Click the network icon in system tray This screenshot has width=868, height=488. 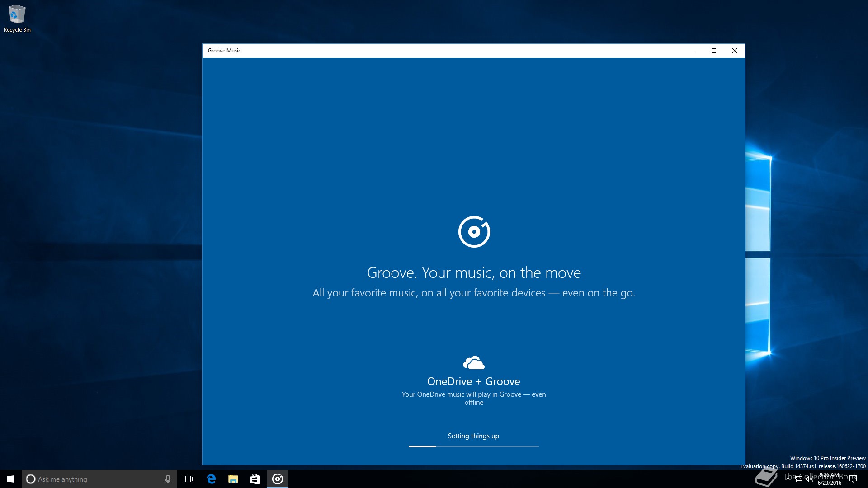(x=799, y=479)
